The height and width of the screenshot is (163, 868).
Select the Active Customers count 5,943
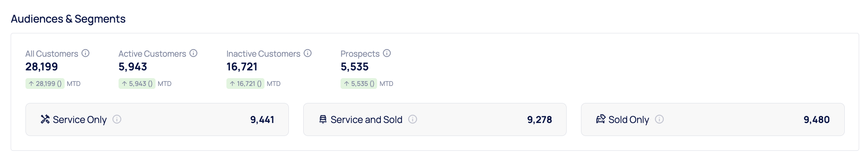(133, 67)
